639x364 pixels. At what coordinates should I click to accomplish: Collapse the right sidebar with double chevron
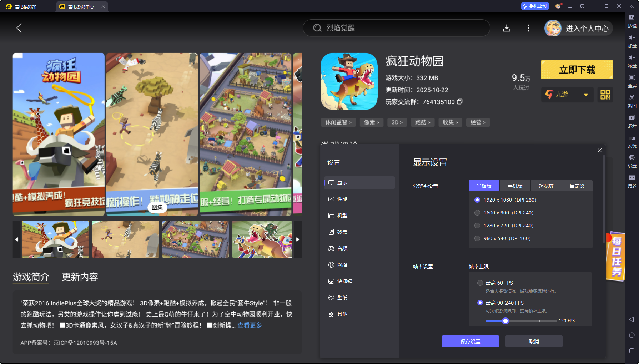click(632, 6)
